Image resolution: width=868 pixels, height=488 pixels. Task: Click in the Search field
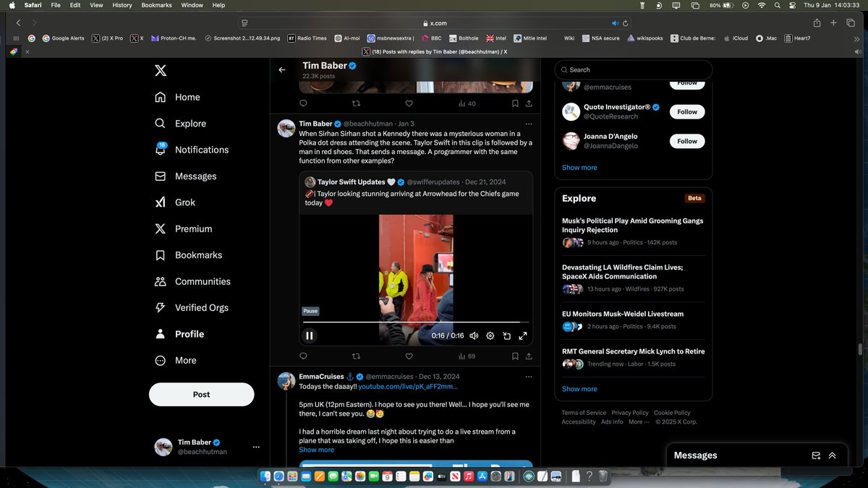pos(634,70)
